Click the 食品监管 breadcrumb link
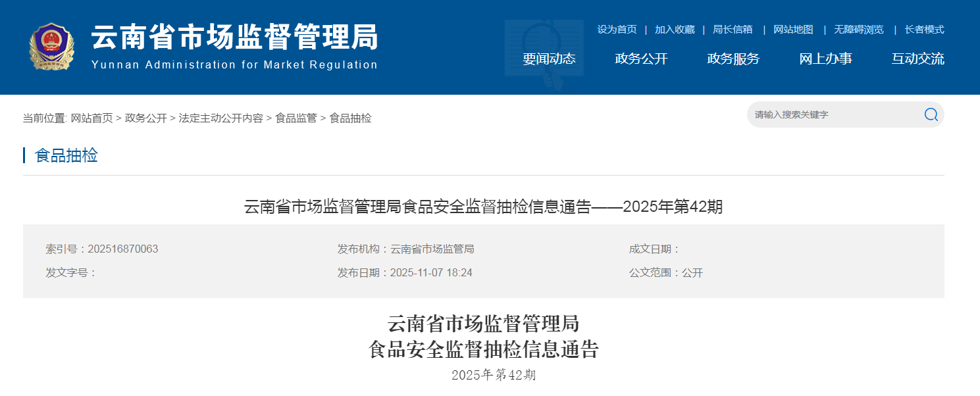Screen dimensions: 980x396 pyautogui.click(x=296, y=118)
